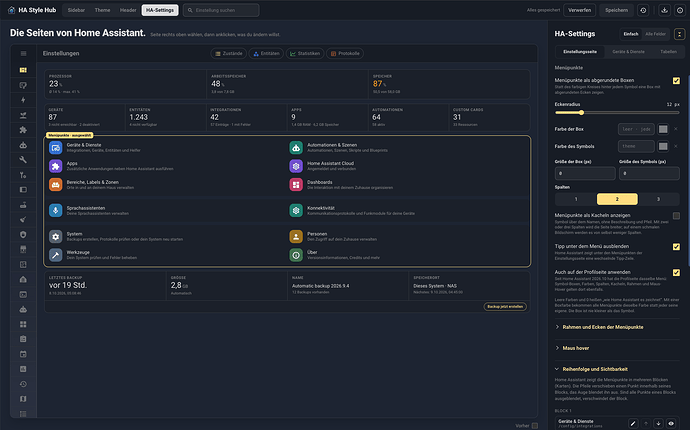
Task: Open the history restore icon in the top bar
Action: tap(643, 10)
